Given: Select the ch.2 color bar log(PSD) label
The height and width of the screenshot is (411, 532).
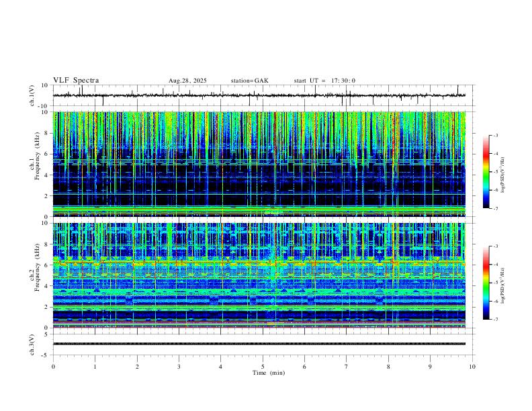Looking at the screenshot, I should click(502, 286).
